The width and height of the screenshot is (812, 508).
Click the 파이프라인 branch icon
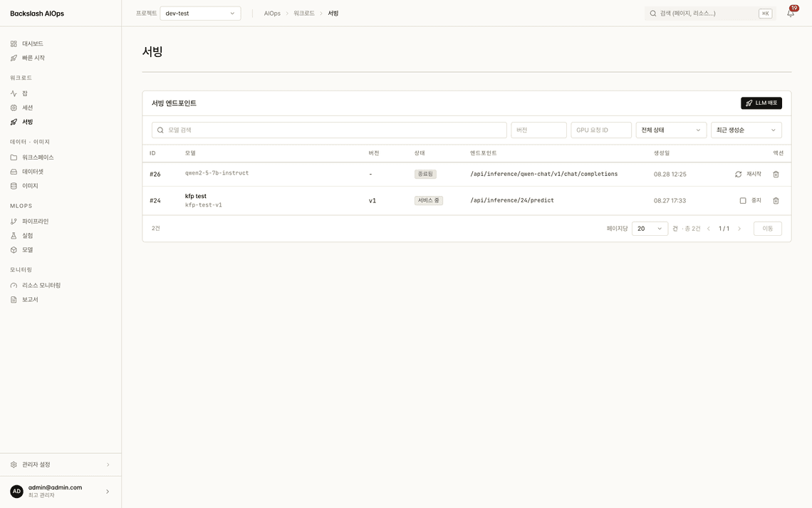tap(14, 222)
